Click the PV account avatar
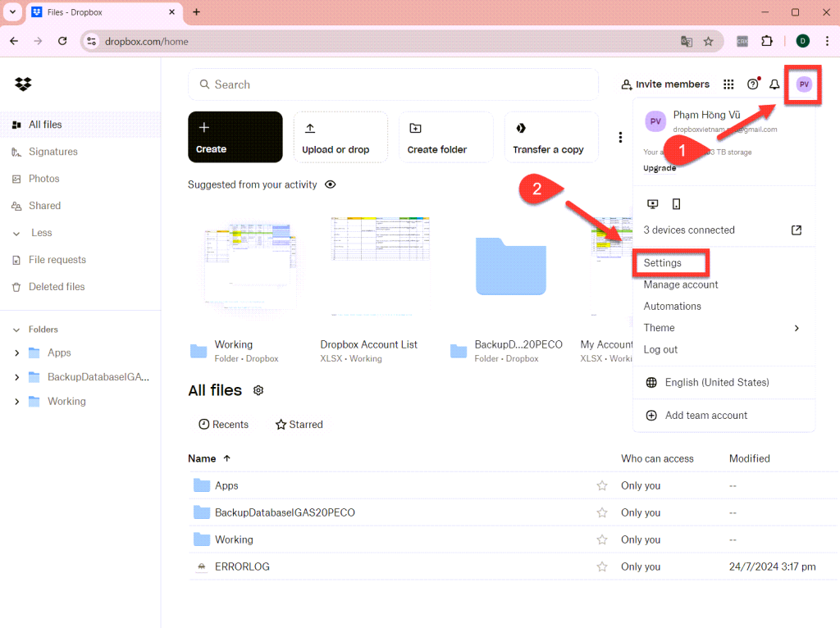This screenshot has height=628, width=840. point(804,84)
